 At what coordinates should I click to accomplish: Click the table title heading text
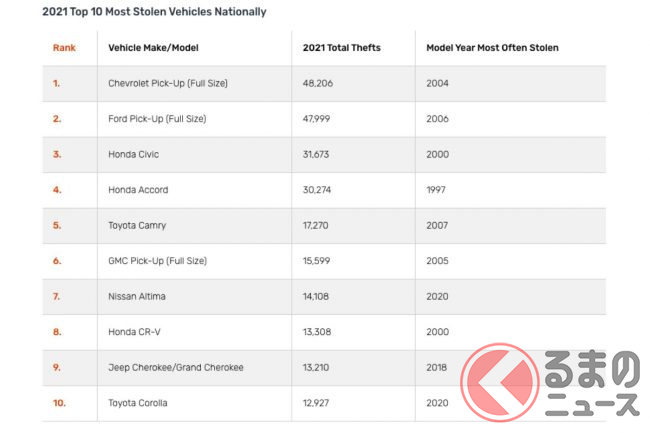pyautogui.click(x=140, y=11)
